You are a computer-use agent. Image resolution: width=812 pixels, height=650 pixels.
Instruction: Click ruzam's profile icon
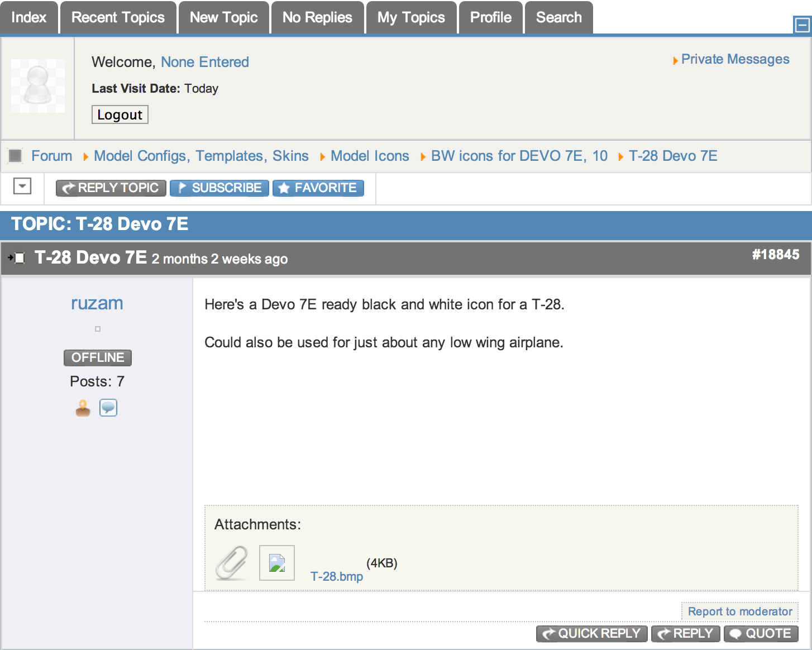[x=83, y=408]
